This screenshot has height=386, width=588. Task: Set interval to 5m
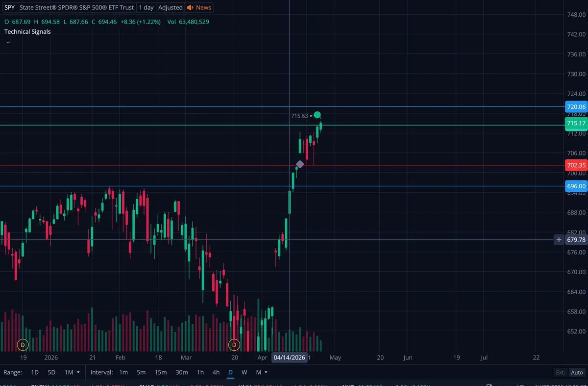tap(141, 372)
